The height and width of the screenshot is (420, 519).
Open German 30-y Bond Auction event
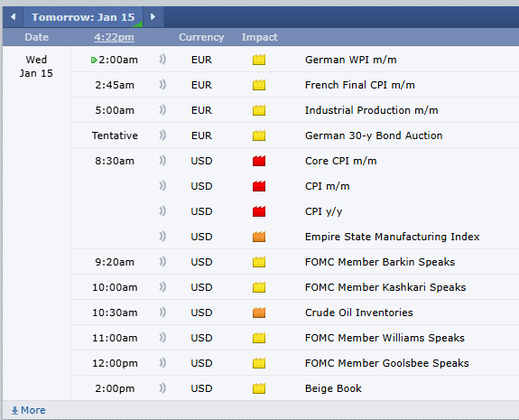[x=374, y=135]
